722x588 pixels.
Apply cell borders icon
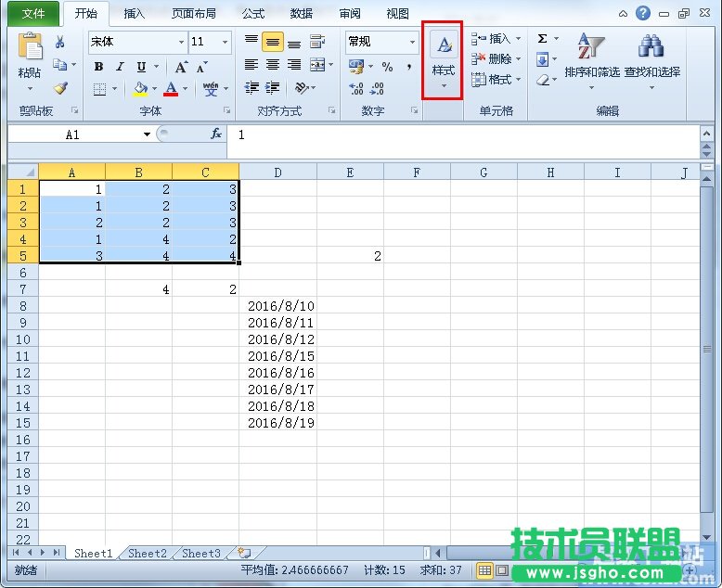(99, 89)
